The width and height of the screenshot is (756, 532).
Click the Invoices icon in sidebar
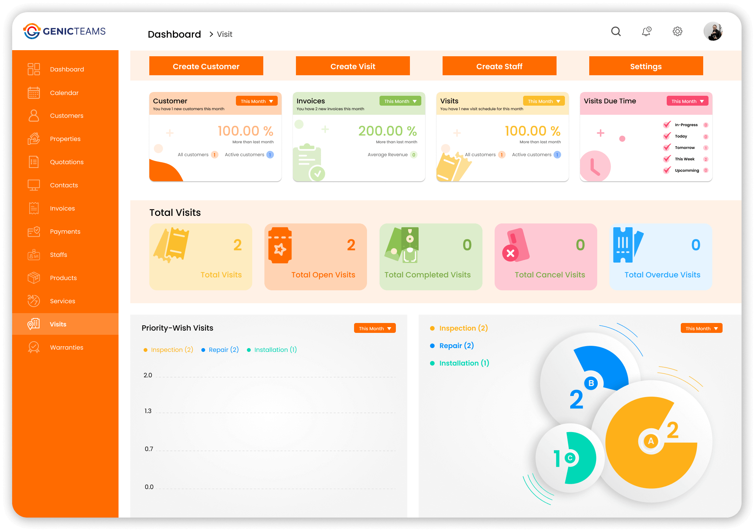[33, 208]
